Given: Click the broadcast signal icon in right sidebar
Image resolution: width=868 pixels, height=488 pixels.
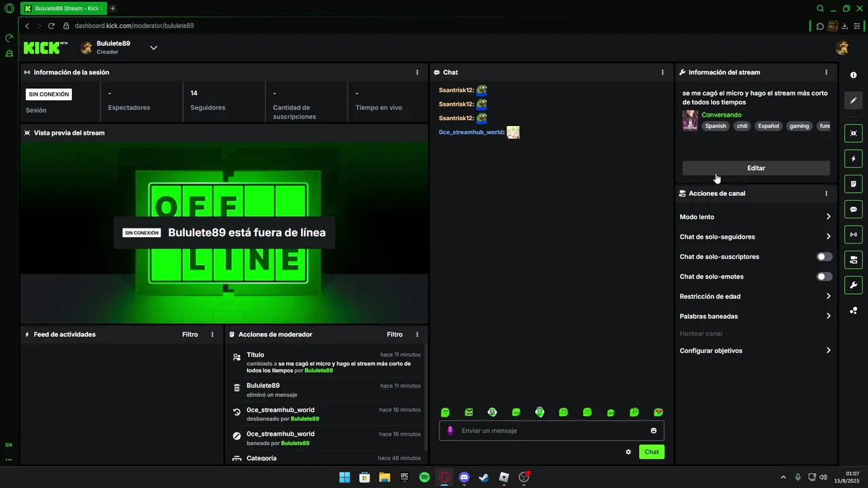Looking at the screenshot, I should point(853,235).
